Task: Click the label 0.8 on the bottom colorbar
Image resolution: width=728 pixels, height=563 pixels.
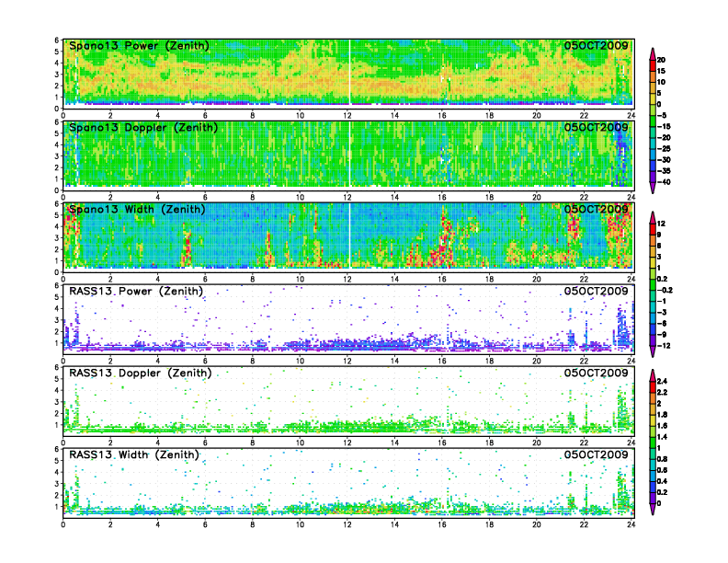Action: tap(662, 459)
